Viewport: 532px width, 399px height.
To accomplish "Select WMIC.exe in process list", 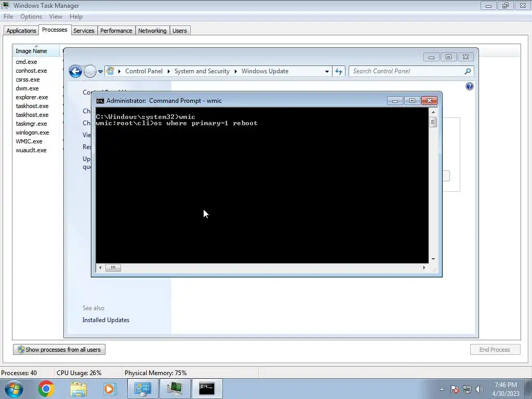I will pos(29,141).
